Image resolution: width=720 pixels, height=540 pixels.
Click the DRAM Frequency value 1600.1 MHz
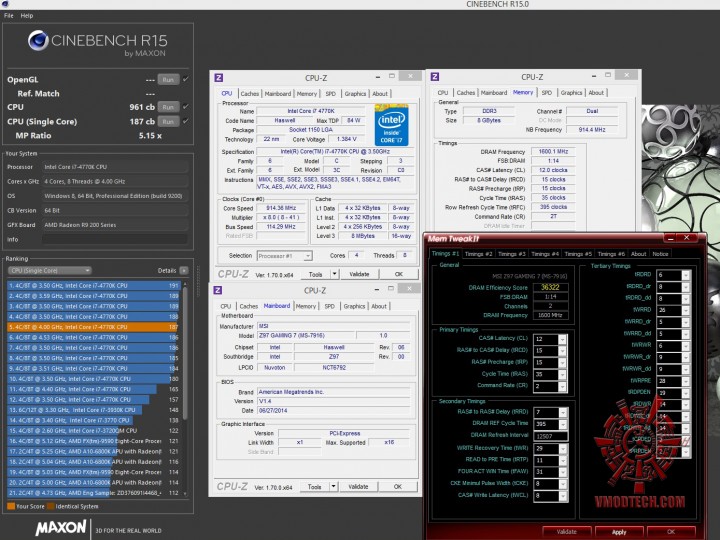(x=553, y=152)
